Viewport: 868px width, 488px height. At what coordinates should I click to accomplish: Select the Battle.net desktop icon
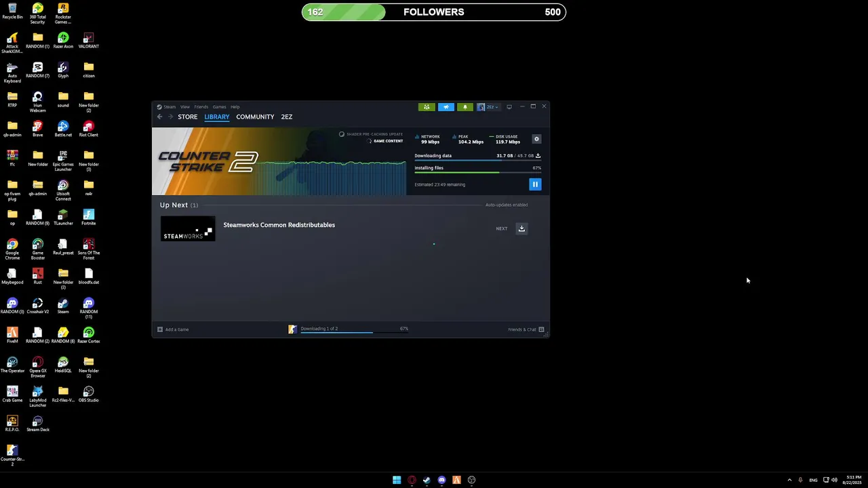click(63, 129)
